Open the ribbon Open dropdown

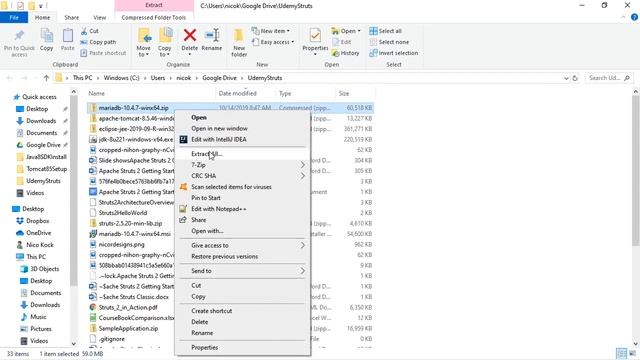click(346, 31)
